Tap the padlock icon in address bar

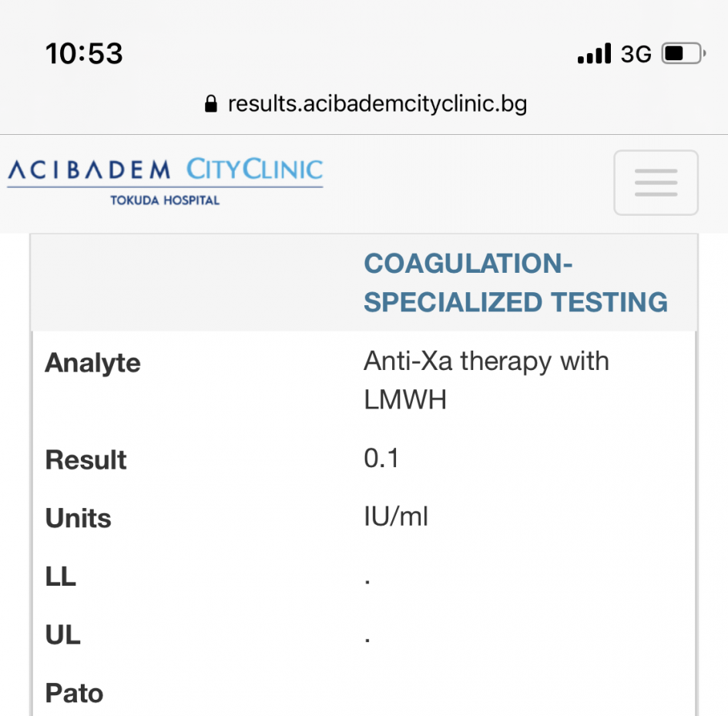pyautogui.click(x=211, y=104)
